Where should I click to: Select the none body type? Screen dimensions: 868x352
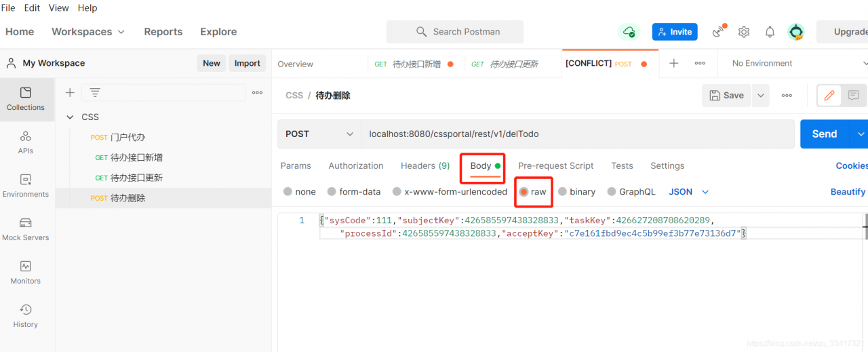click(x=300, y=192)
